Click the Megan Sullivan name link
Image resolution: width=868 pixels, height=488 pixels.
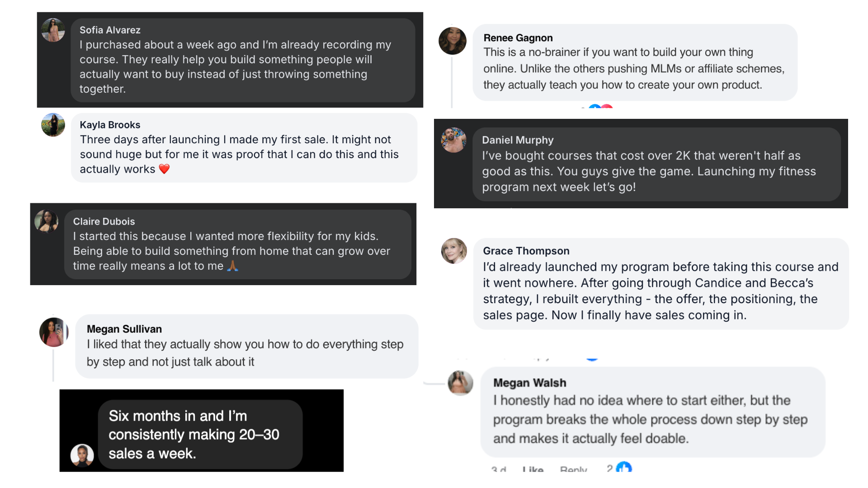click(x=124, y=329)
